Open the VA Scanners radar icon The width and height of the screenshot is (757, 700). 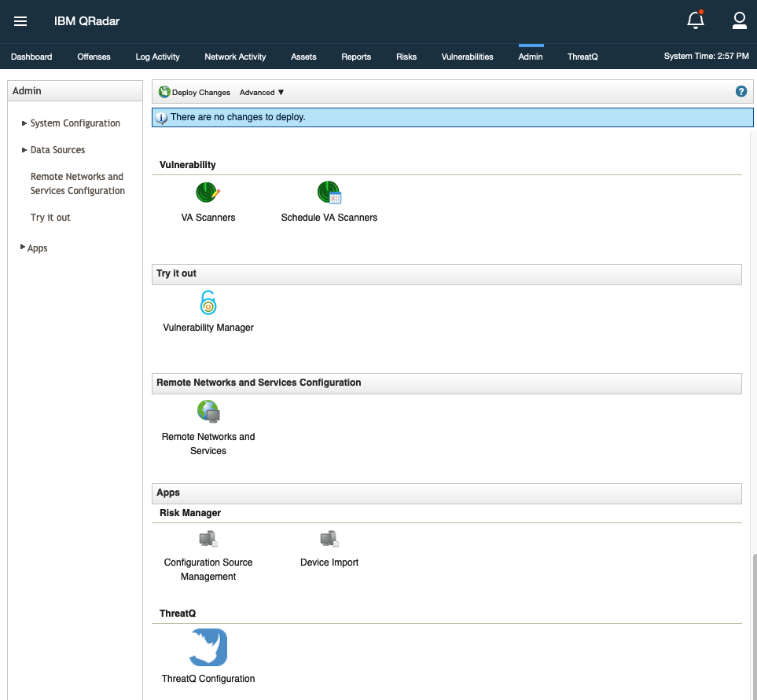pyautogui.click(x=208, y=192)
